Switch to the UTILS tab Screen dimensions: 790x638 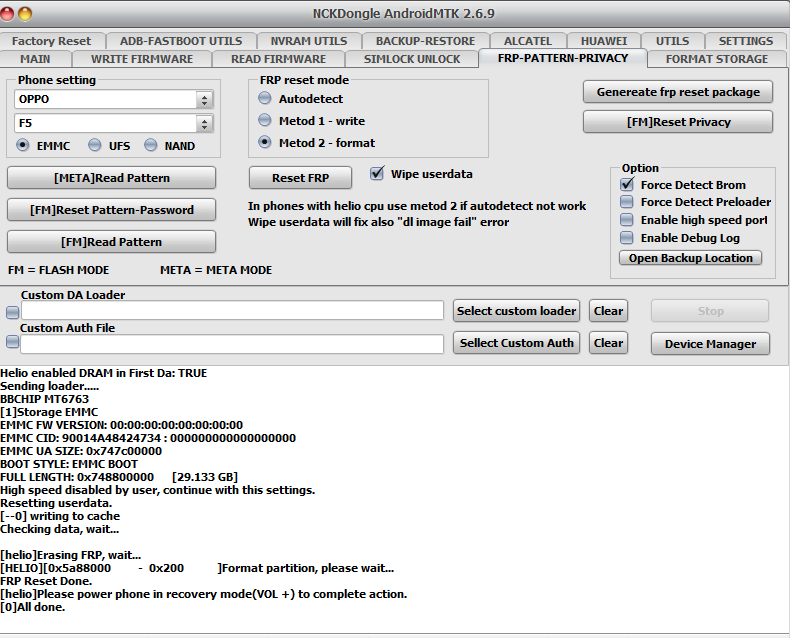(x=672, y=41)
